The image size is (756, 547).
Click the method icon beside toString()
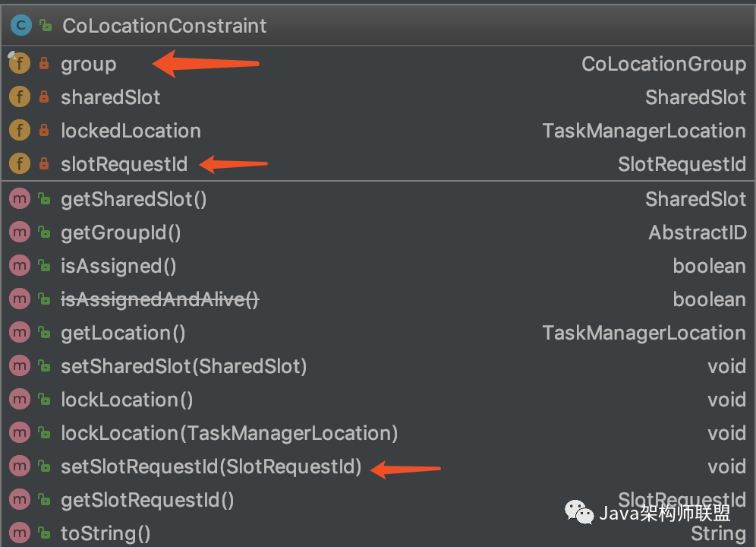click(20, 533)
